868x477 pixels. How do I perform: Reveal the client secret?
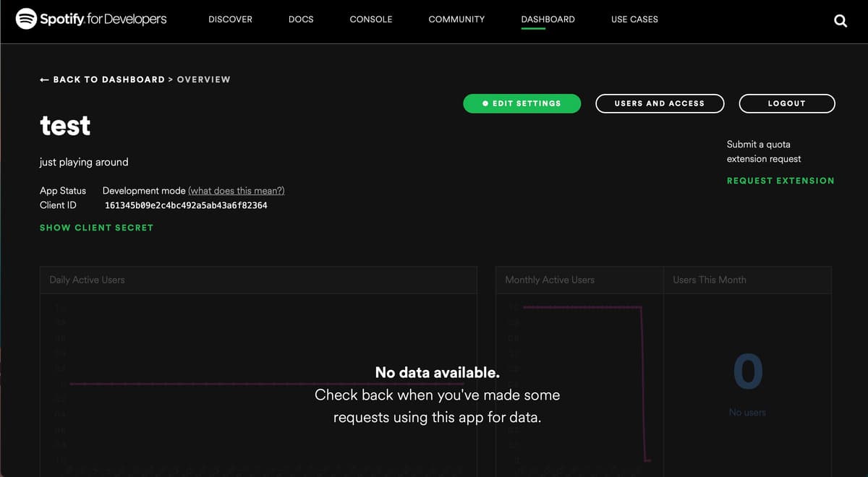pos(96,228)
